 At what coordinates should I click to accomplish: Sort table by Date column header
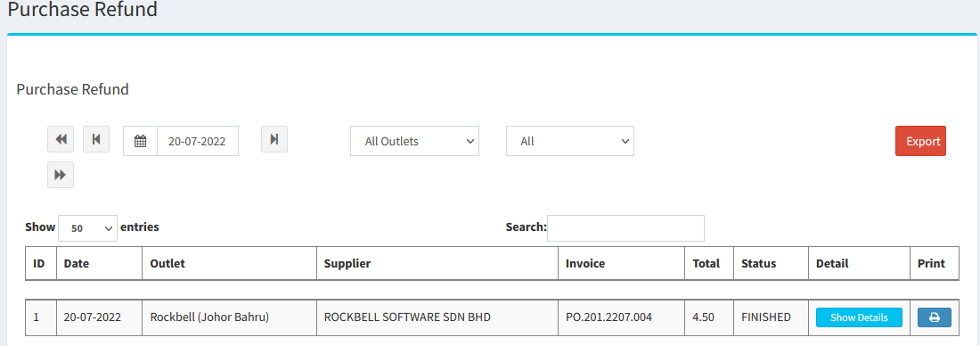click(x=100, y=263)
